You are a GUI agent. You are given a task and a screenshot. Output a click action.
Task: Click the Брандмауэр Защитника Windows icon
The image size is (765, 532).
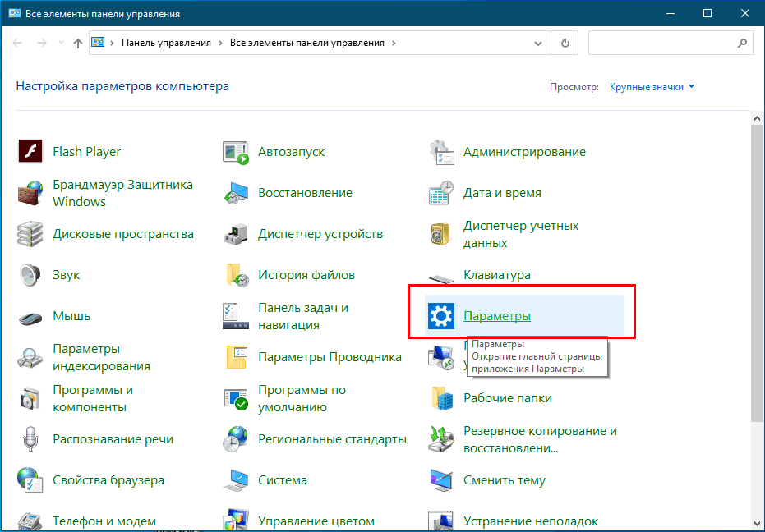click(30, 193)
